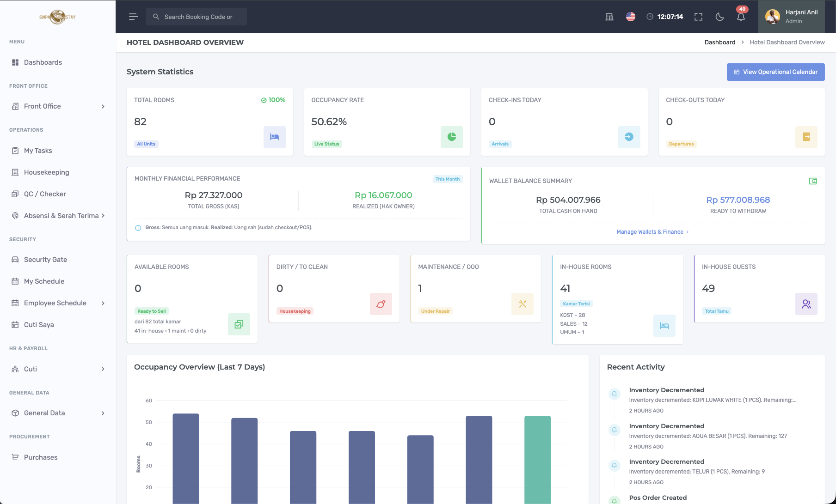The image size is (836, 504).
Task: Click the Available Rooms icon
Action: [x=239, y=324]
